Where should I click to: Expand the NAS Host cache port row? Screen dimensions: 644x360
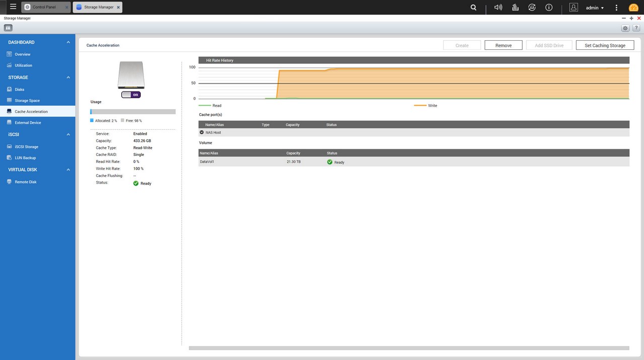[x=202, y=133]
